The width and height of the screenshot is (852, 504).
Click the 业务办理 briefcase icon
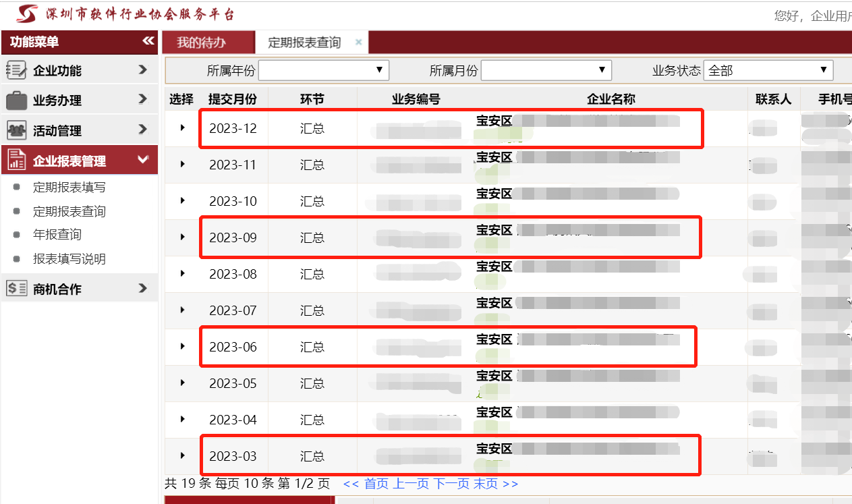[x=16, y=101]
